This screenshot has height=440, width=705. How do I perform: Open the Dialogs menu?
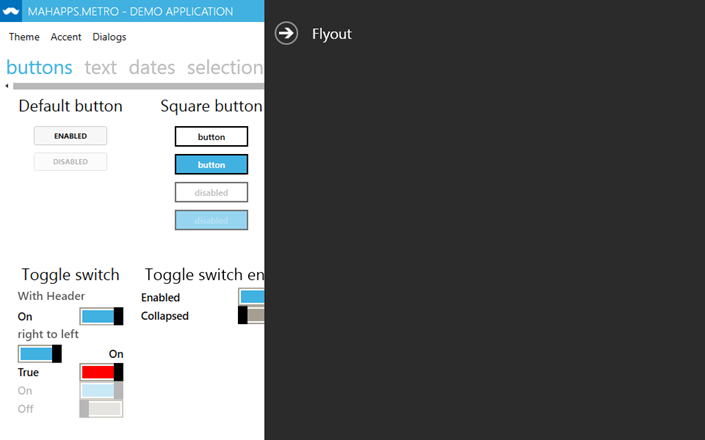109,37
